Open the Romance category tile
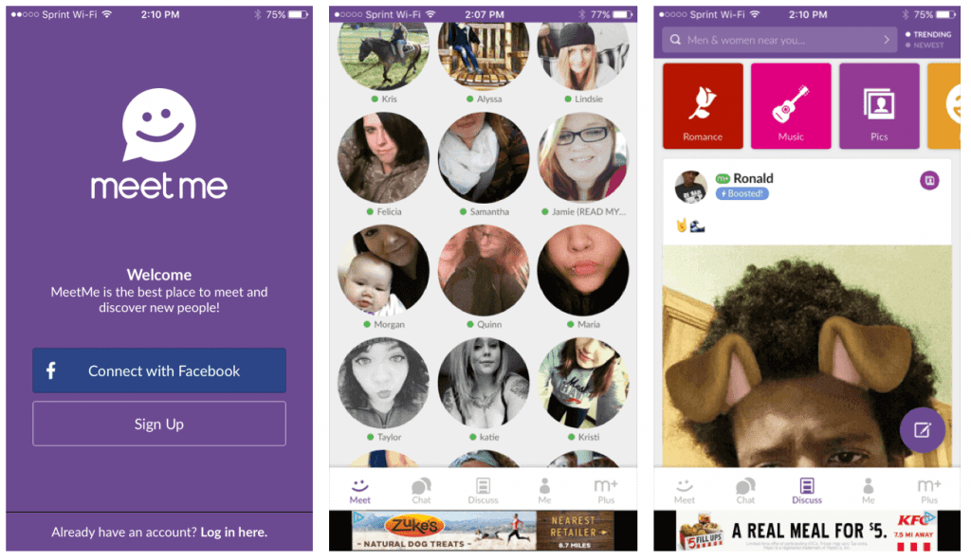 (x=703, y=106)
